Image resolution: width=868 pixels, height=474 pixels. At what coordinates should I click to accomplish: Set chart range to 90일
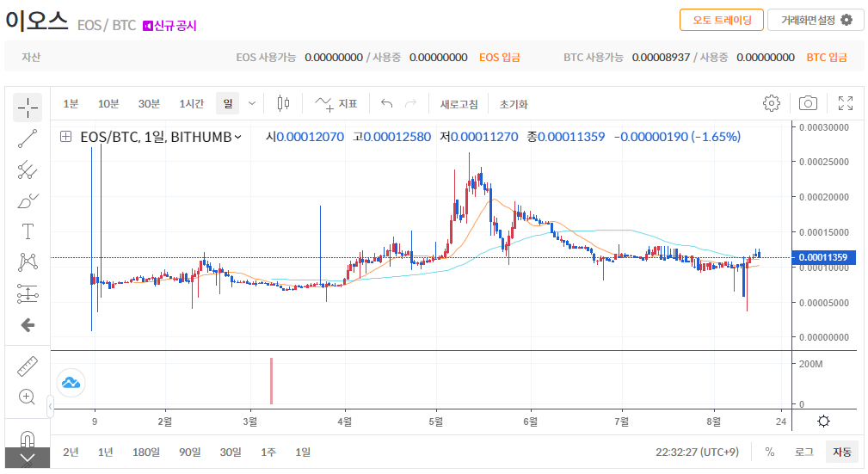click(x=190, y=452)
